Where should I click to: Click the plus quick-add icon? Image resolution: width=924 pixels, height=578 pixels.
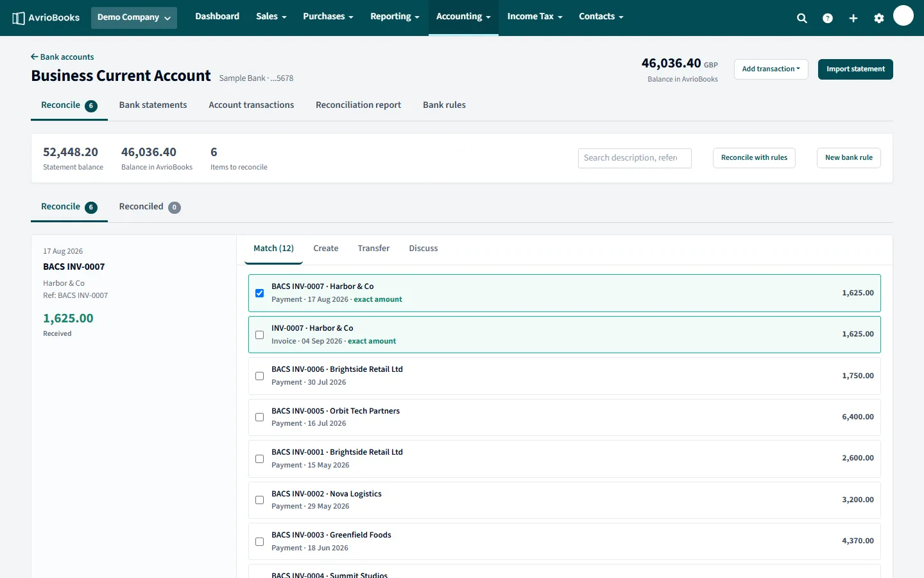853,18
